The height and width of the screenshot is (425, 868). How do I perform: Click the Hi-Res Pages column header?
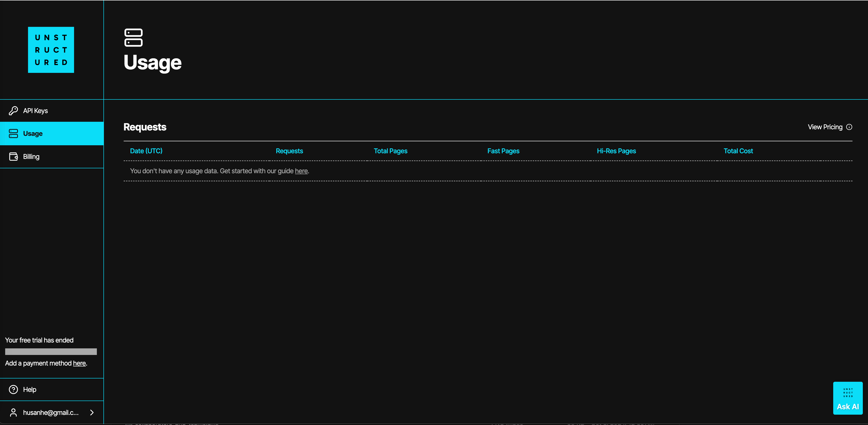pos(616,151)
